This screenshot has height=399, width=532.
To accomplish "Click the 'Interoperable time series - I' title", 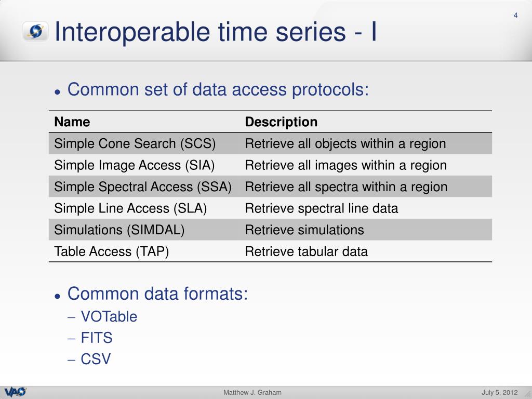I will [216, 32].
